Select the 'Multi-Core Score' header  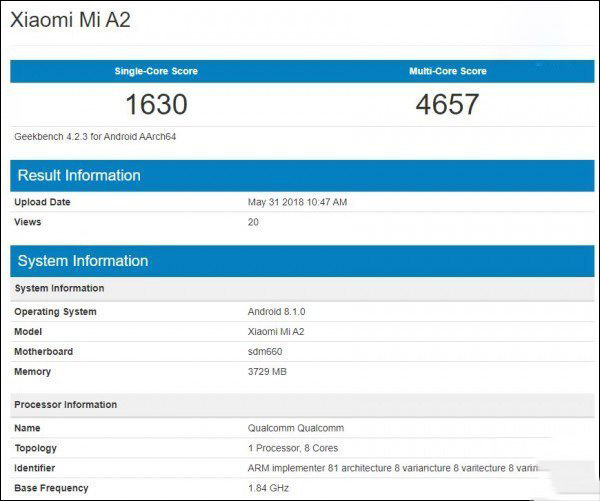(448, 71)
